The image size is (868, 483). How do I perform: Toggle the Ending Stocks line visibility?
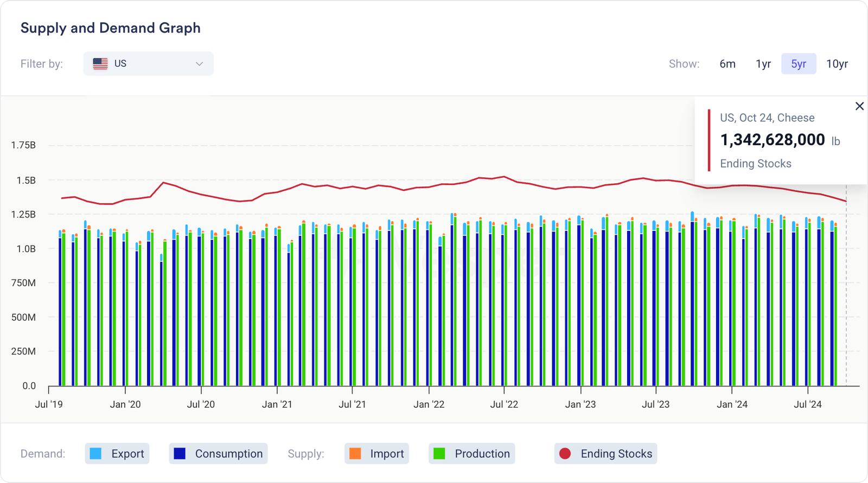(x=605, y=454)
